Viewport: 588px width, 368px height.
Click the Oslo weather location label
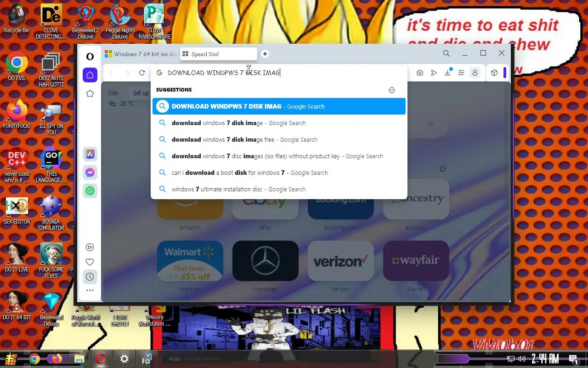pyautogui.click(x=113, y=93)
